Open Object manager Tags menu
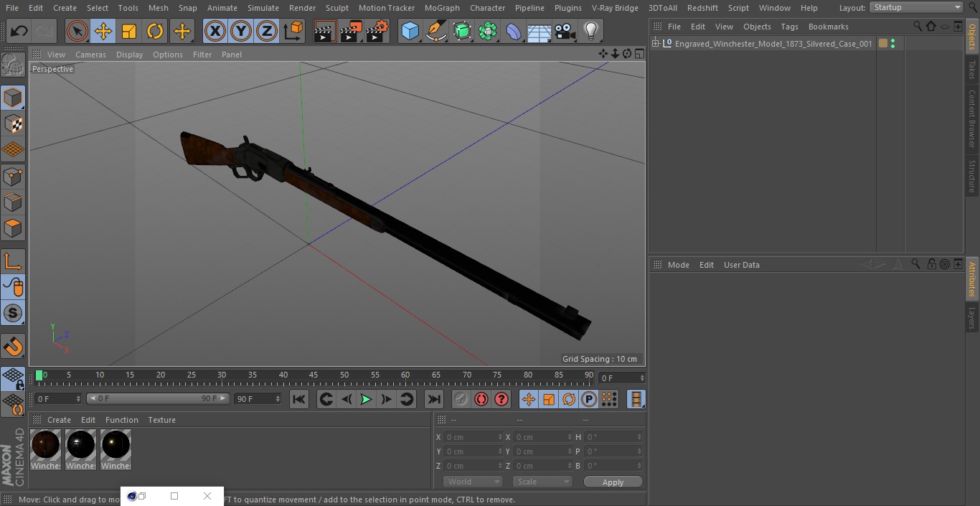 789,27
